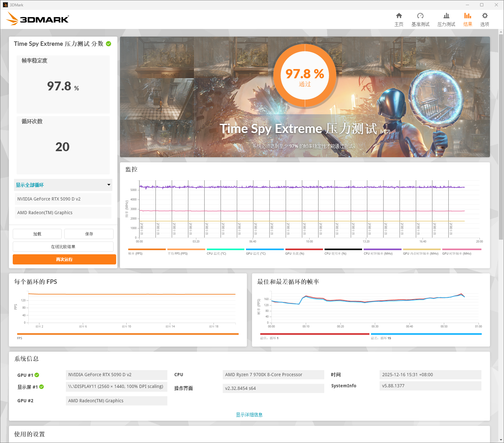Open the 显示详细信息 link

(249, 415)
